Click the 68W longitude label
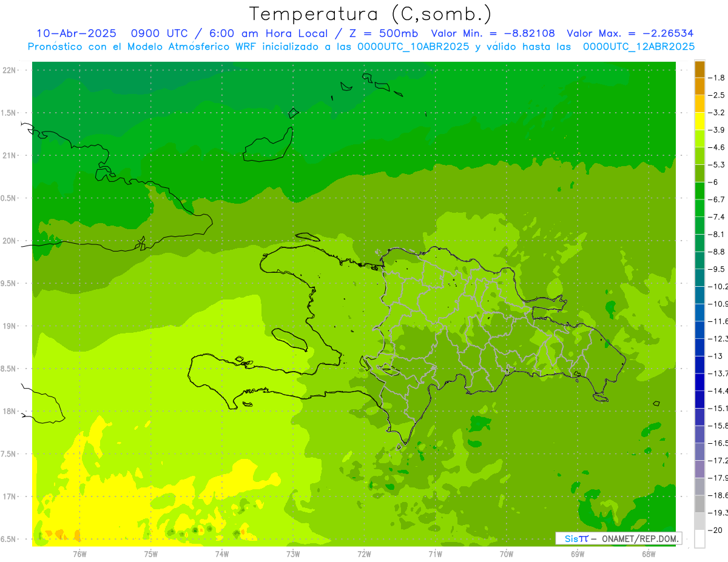The height and width of the screenshot is (562, 728). 648,554
